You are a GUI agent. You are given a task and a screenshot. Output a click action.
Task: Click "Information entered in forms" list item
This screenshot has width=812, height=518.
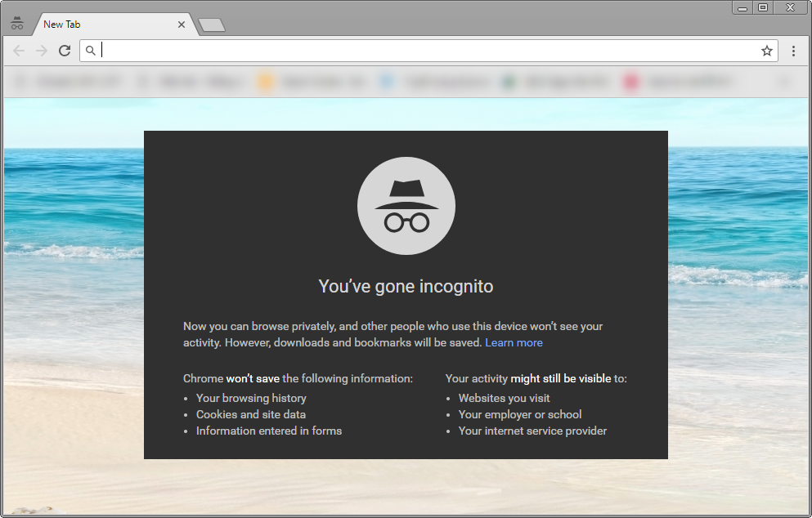tap(269, 431)
